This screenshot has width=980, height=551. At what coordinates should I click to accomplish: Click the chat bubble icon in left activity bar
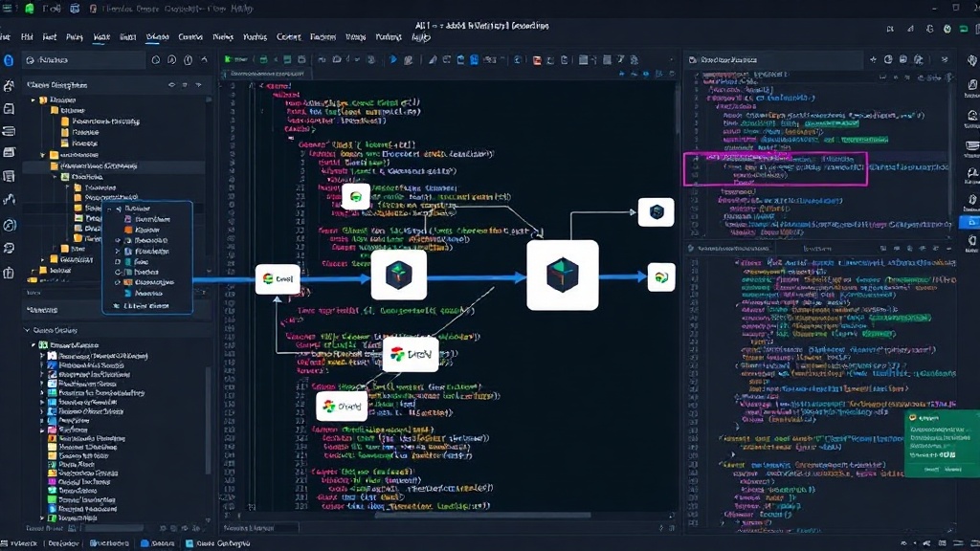[9, 248]
